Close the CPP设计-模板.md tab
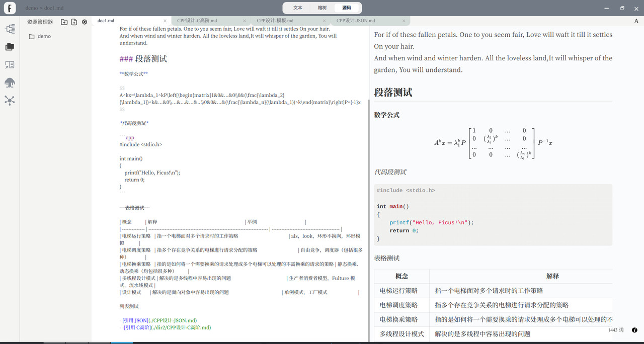The height and width of the screenshot is (344, 644). [x=324, y=21]
